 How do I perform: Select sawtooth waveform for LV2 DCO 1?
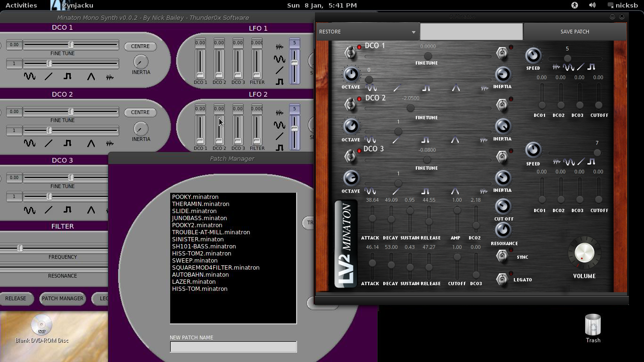[x=397, y=88]
